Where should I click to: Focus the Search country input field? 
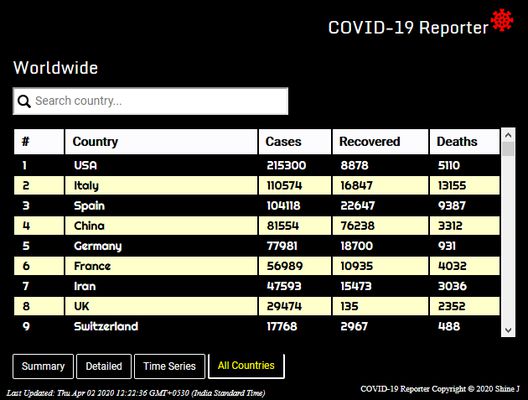pos(151,101)
